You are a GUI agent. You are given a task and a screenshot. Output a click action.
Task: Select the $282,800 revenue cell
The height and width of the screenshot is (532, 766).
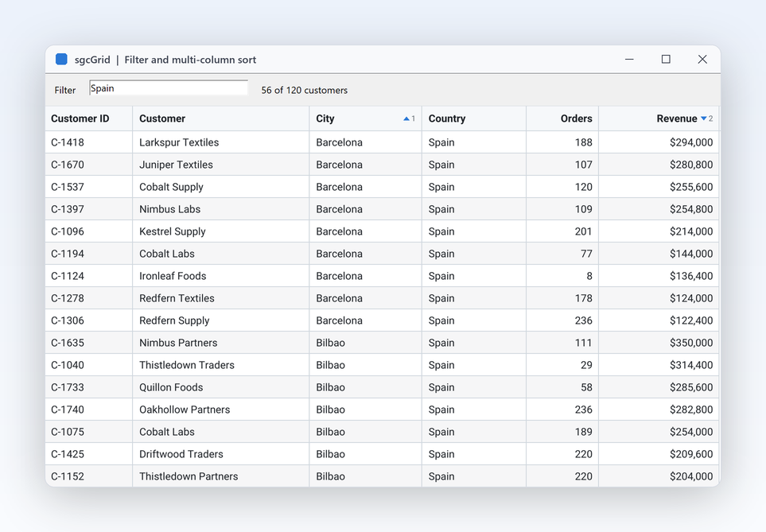click(x=659, y=410)
